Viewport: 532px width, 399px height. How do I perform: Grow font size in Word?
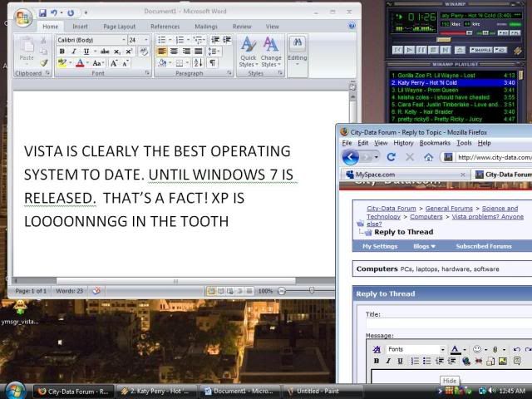point(114,63)
